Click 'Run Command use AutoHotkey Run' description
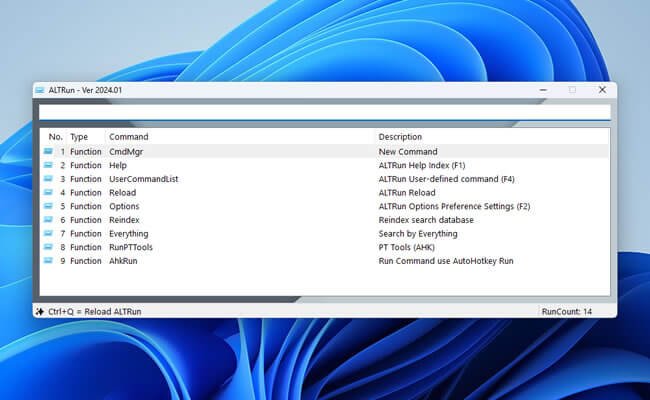 [446, 261]
